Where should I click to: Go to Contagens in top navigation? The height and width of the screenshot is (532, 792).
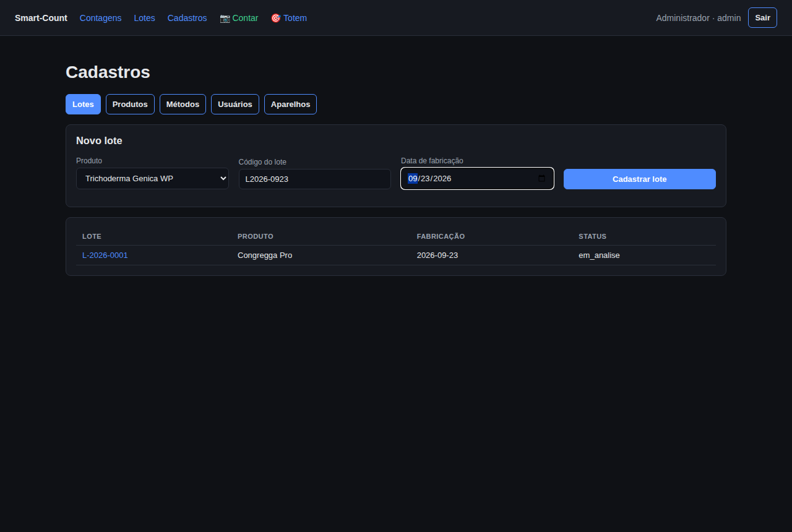[101, 18]
